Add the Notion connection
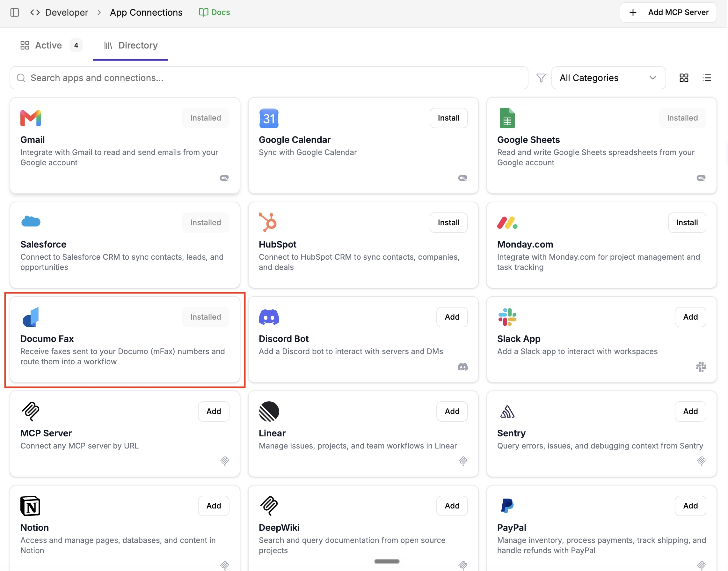This screenshot has height=571, width=728. [213, 506]
